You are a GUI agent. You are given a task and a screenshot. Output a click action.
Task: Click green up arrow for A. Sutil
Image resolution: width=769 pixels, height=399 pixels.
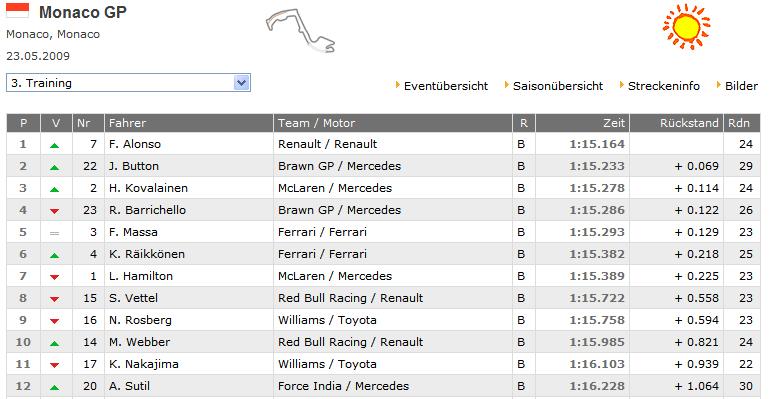54,387
